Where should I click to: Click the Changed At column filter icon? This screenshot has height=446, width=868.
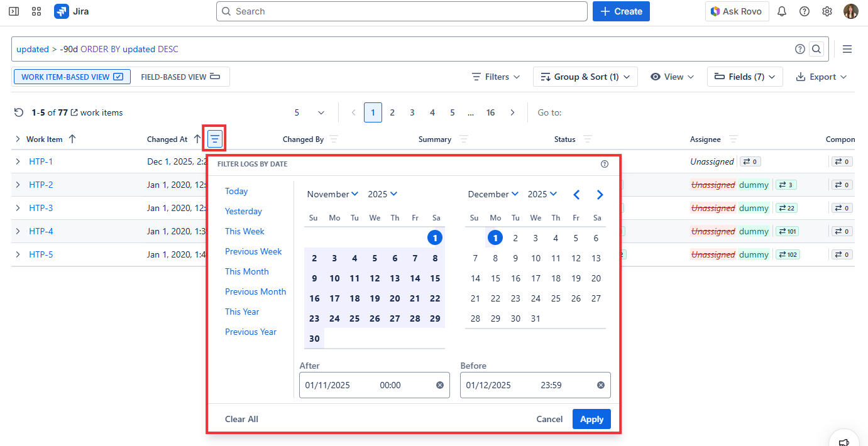(x=214, y=139)
